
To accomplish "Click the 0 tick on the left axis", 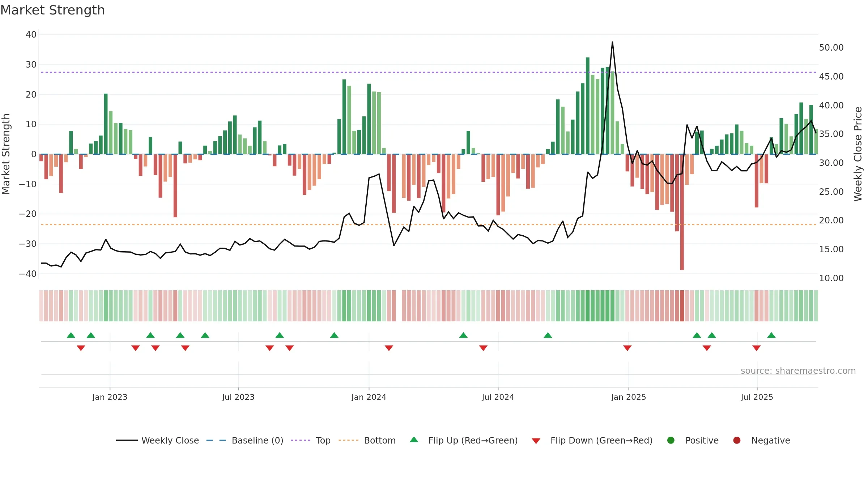I will click(34, 154).
